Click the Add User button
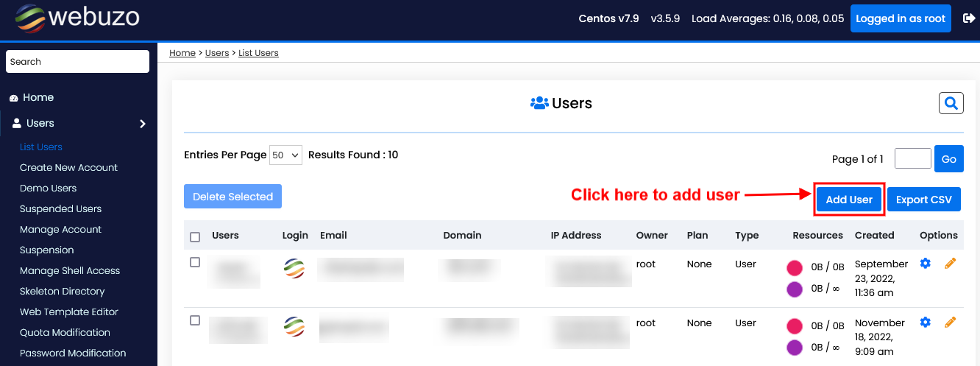Image resolution: width=980 pixels, height=366 pixels. [849, 200]
